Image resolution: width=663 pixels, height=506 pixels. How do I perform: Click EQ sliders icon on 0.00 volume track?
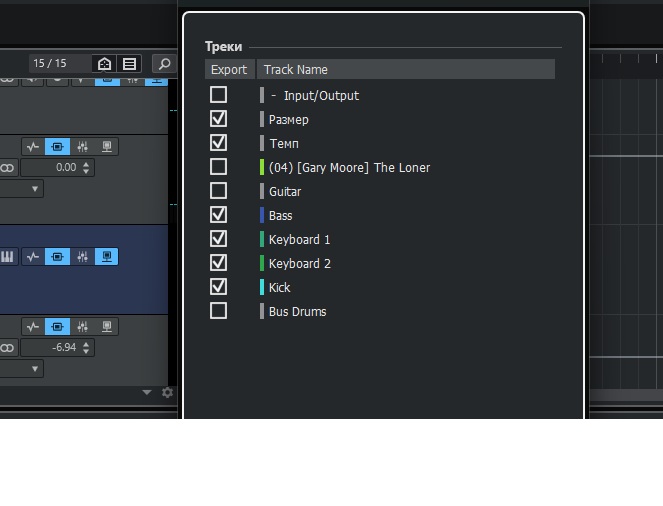(x=82, y=147)
